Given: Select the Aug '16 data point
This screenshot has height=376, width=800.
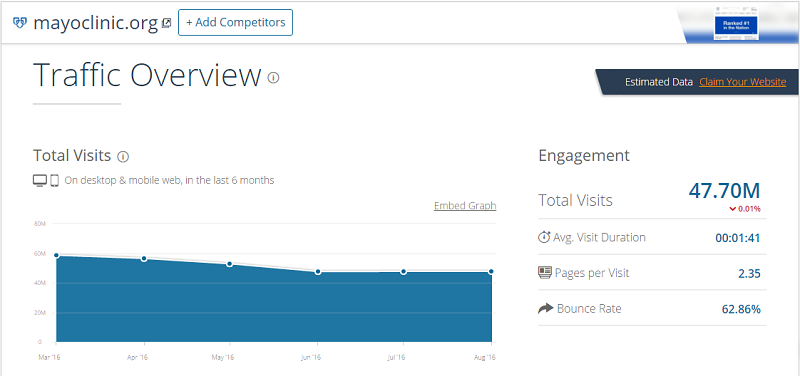Looking at the screenshot, I should [x=491, y=272].
